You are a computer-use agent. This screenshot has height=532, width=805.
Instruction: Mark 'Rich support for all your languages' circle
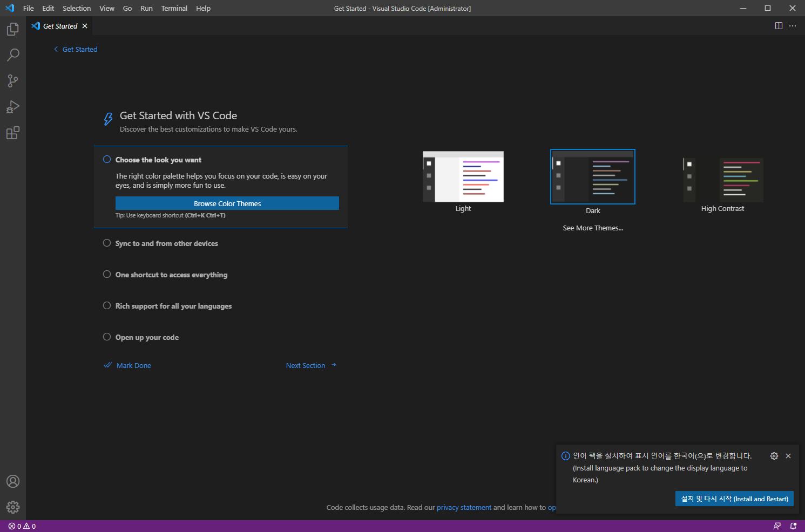click(x=107, y=305)
